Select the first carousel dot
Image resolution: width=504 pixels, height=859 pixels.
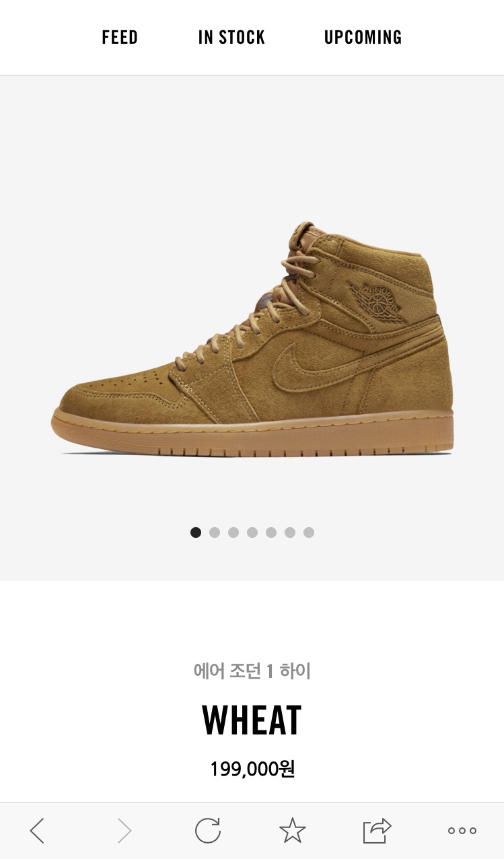[x=196, y=532]
